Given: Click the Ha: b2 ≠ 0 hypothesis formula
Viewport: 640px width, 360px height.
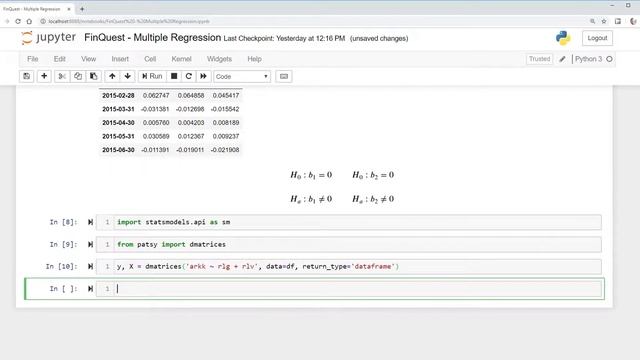Looking at the screenshot, I should pos(373,199).
